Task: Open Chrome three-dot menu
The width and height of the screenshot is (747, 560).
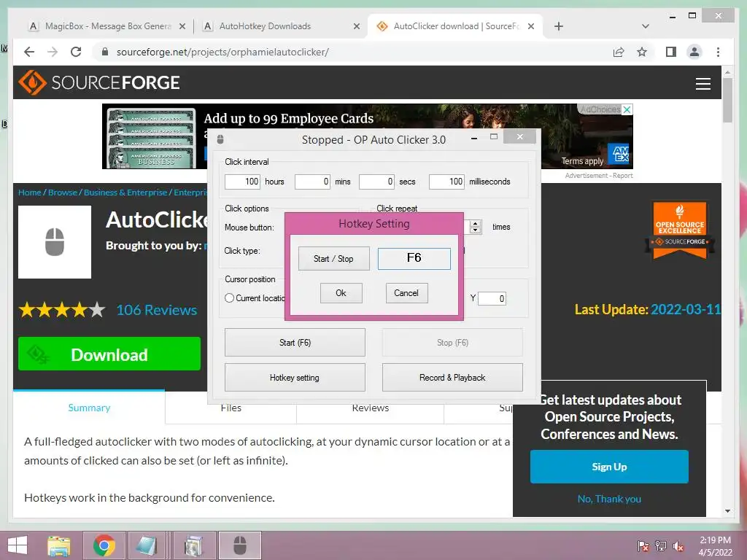Action: click(718, 52)
